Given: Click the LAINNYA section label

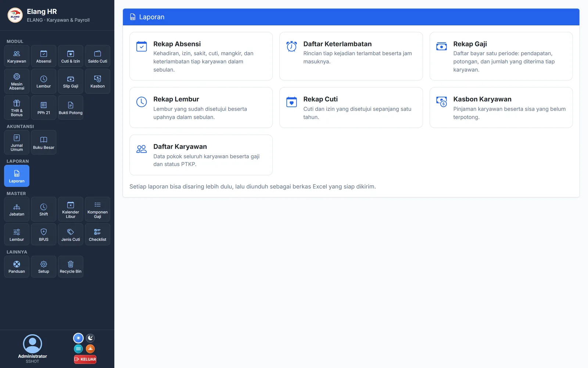Looking at the screenshot, I should pyautogui.click(x=17, y=252).
